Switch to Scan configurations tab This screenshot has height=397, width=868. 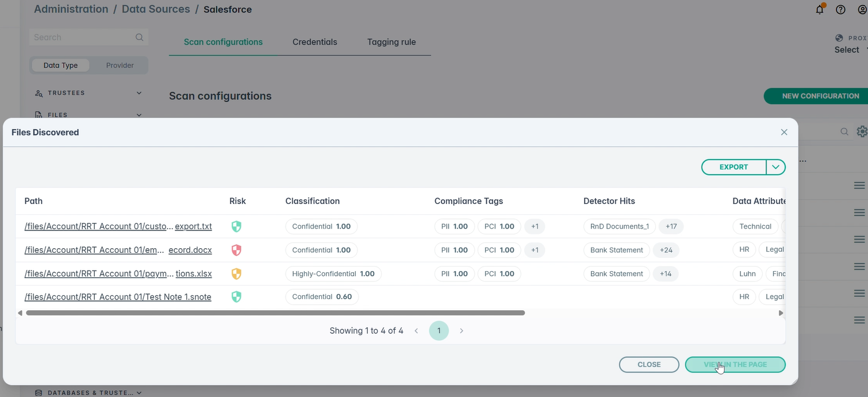(x=223, y=42)
